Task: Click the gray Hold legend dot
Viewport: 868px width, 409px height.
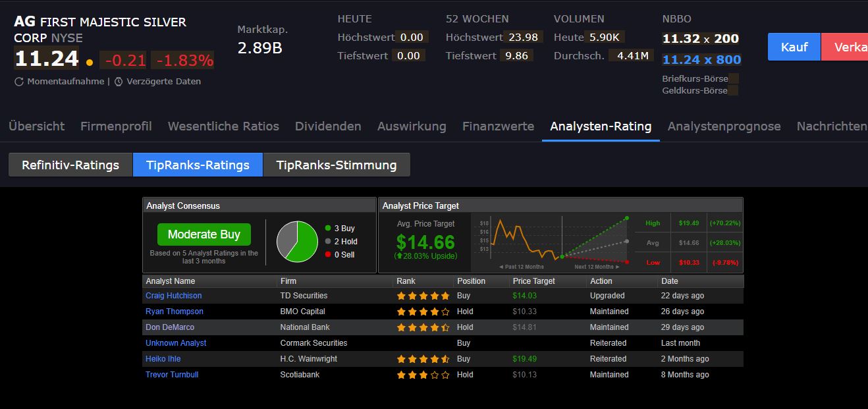Action: [328, 242]
